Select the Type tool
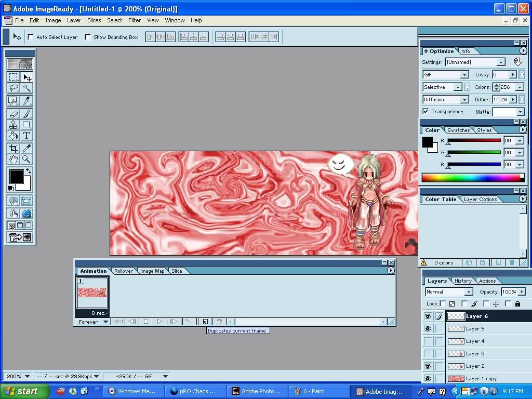This screenshot has width=532, height=399. [26, 136]
